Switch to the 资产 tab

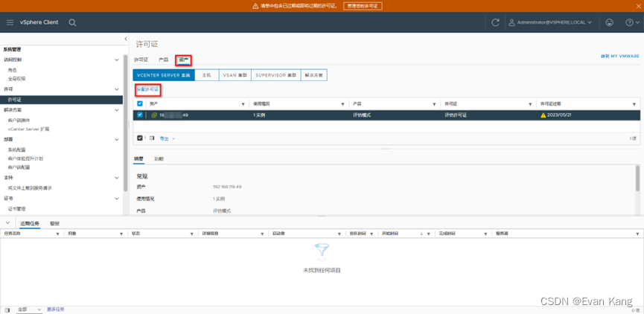click(184, 60)
